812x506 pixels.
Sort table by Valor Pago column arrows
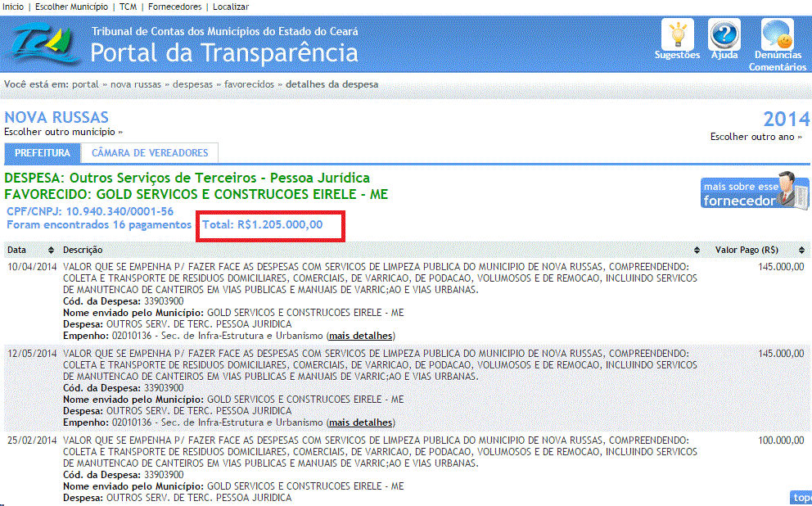801,251
